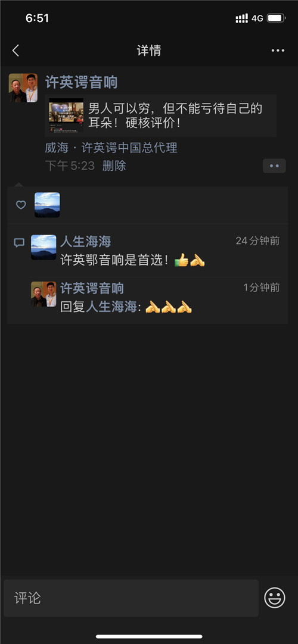Select the comment 许英鄂音响是首选
The height and width of the screenshot is (644, 298).
tap(132, 260)
